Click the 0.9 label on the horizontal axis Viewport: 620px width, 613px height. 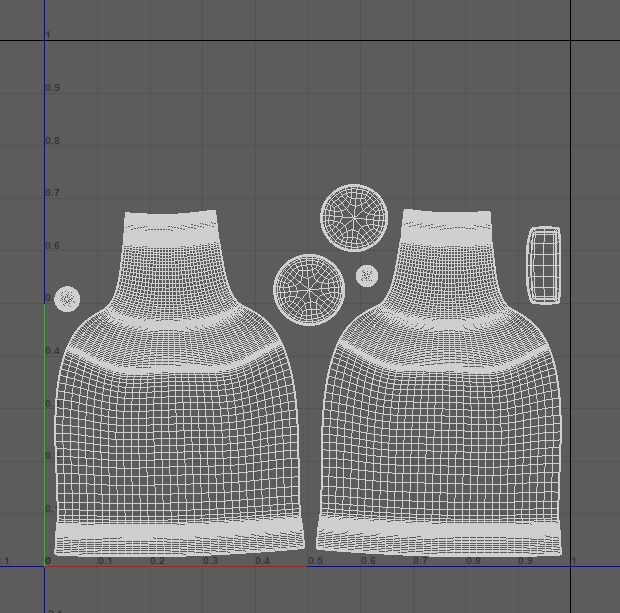[x=525, y=561]
